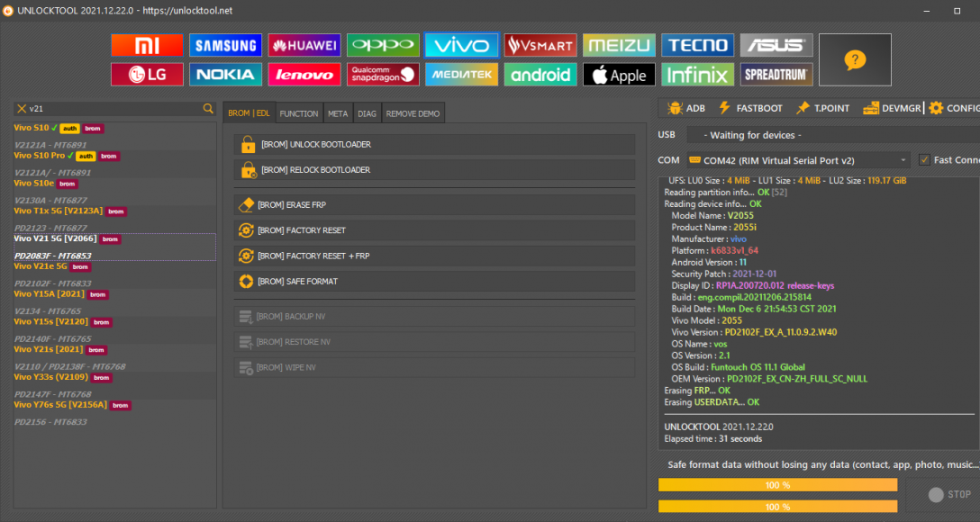This screenshot has width=980, height=522.
Task: Select the Xiaomi MI brand tile
Action: [x=147, y=46]
